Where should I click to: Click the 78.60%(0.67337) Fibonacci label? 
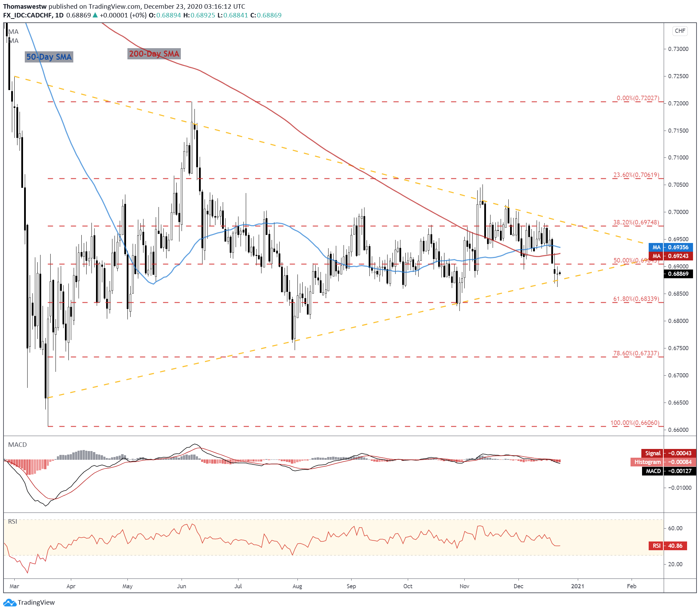pos(636,353)
